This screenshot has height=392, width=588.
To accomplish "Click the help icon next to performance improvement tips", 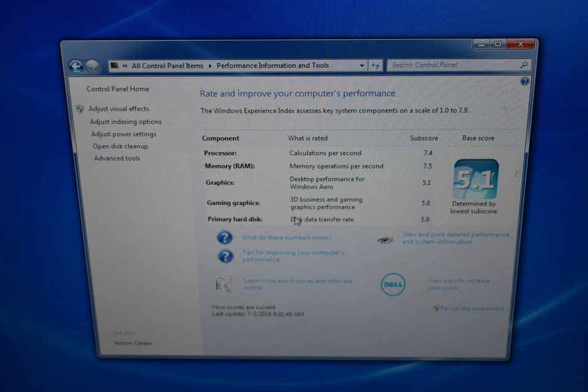I will click(x=225, y=256).
